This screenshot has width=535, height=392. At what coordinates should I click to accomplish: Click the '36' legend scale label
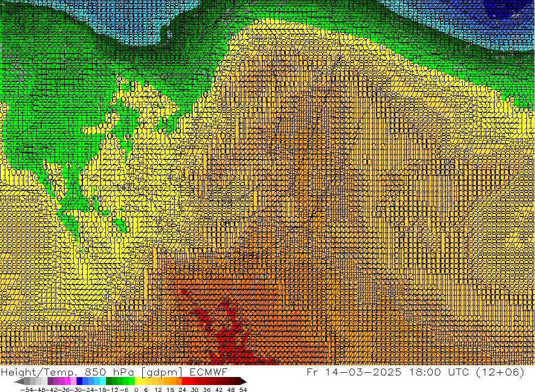(207, 390)
